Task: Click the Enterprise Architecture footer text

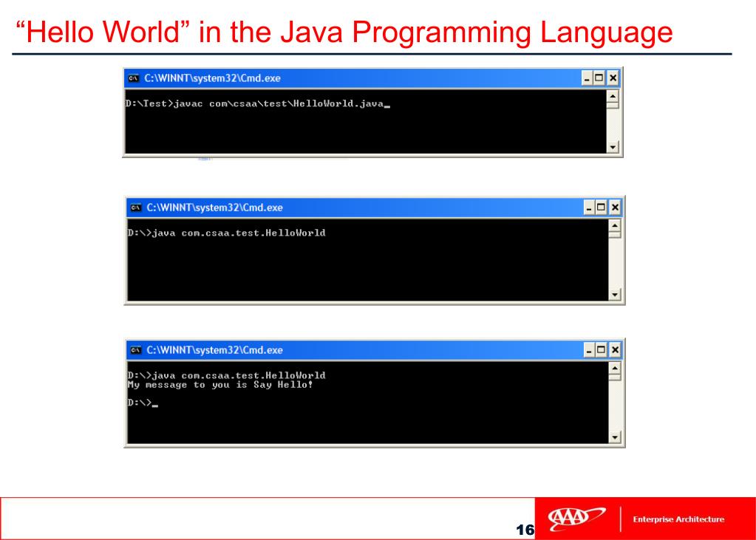Action: point(678,519)
